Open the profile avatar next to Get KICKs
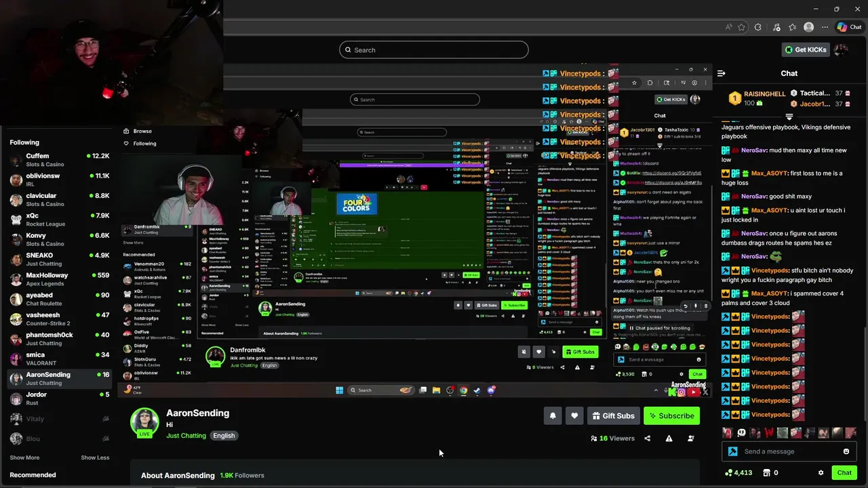This screenshot has height=488, width=868. [x=841, y=49]
